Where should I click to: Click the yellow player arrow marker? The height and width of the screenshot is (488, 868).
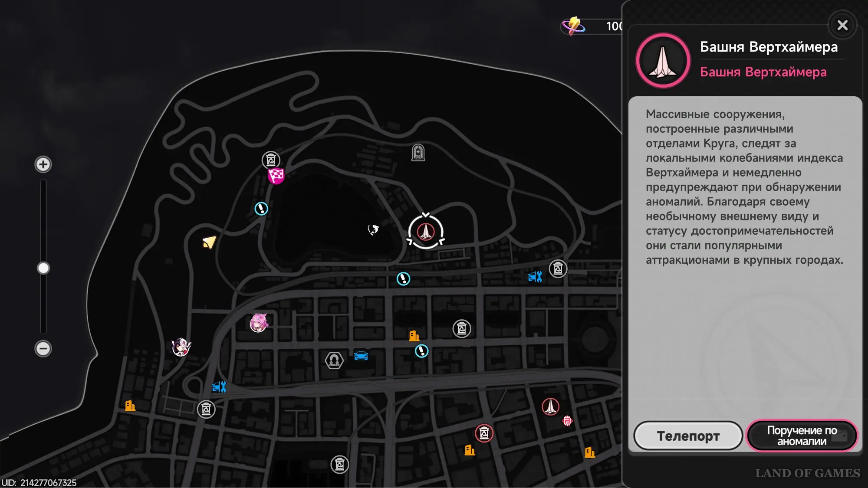209,242
